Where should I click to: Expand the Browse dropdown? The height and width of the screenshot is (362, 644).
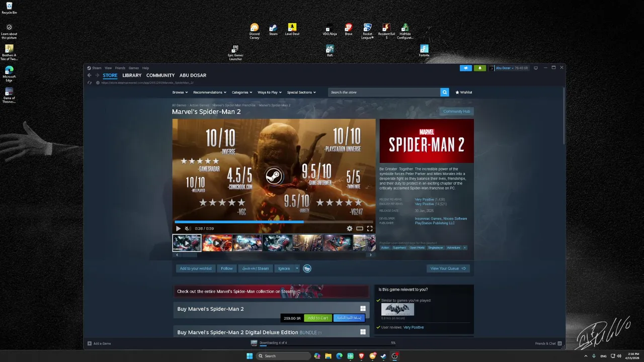pyautogui.click(x=180, y=92)
